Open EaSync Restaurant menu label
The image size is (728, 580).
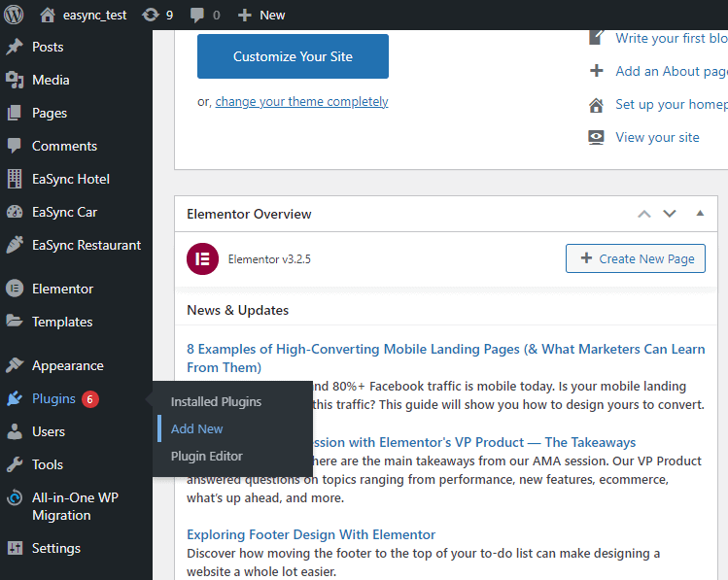[87, 245]
